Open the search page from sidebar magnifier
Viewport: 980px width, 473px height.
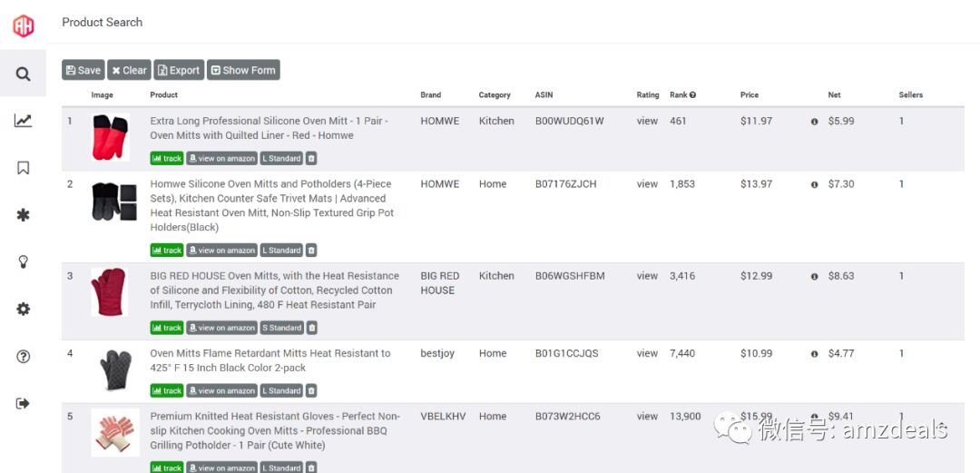pyautogui.click(x=23, y=74)
